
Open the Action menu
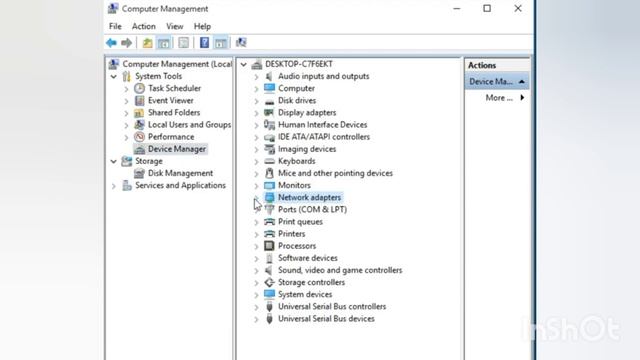(144, 27)
